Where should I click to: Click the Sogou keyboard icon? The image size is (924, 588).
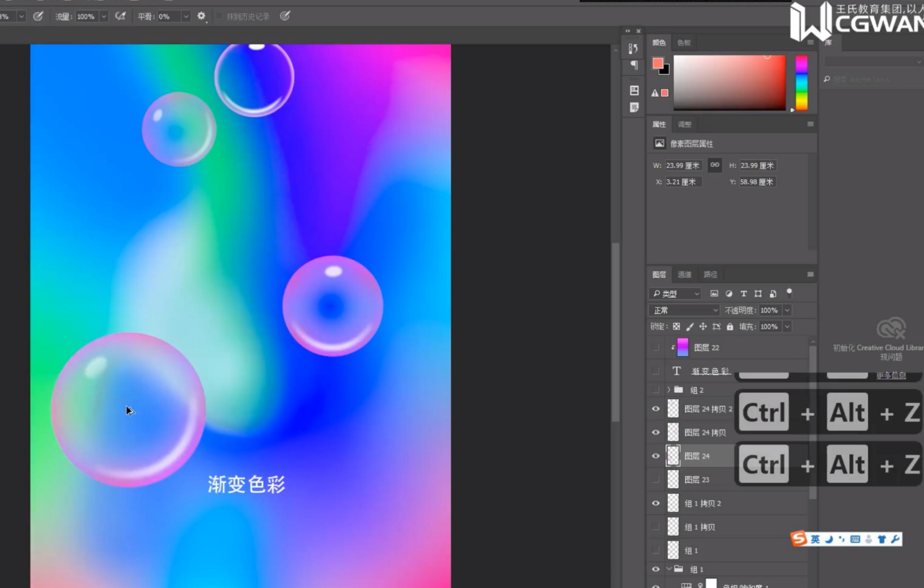click(855, 539)
